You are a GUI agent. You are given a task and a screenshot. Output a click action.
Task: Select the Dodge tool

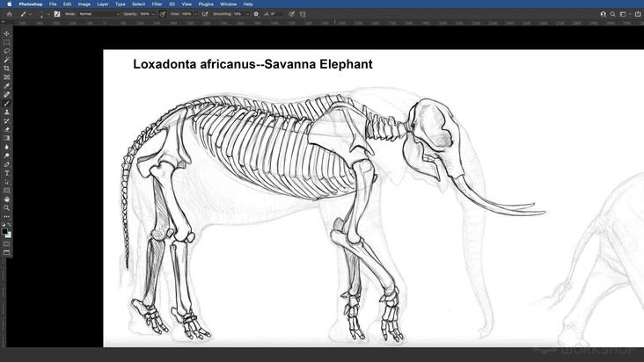click(6, 156)
